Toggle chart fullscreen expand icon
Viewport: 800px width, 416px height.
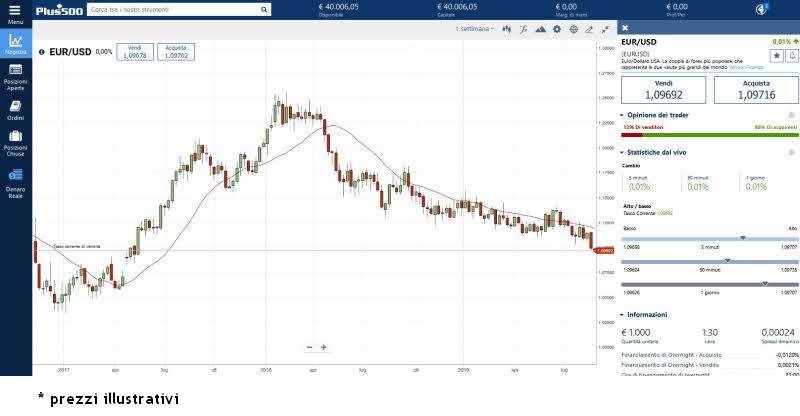[606, 29]
